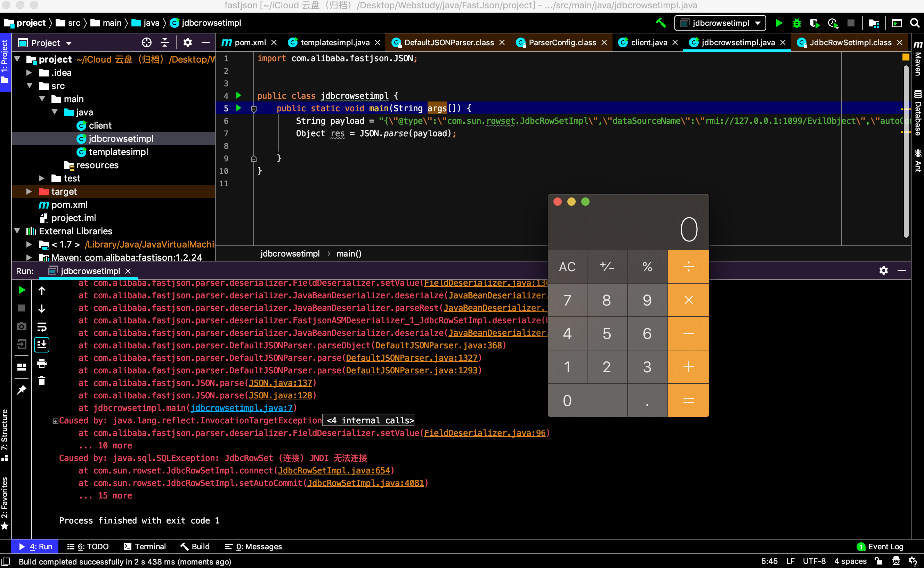Open jdbcrowsetimpl run configuration dropdown
The width and height of the screenshot is (924, 568).
pyautogui.click(x=720, y=23)
